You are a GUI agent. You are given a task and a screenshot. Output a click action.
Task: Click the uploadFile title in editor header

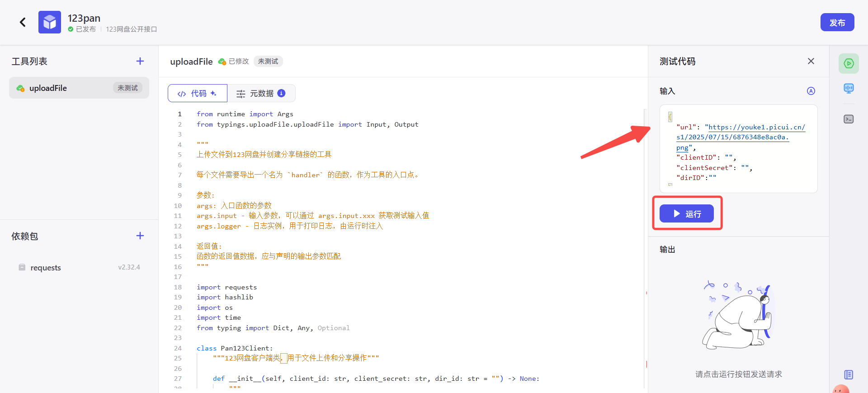191,62
